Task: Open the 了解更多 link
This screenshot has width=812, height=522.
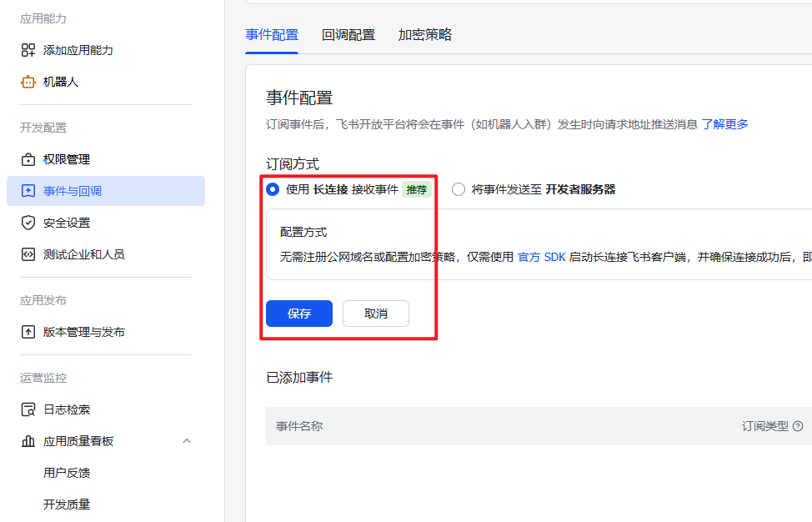Action: click(x=725, y=123)
